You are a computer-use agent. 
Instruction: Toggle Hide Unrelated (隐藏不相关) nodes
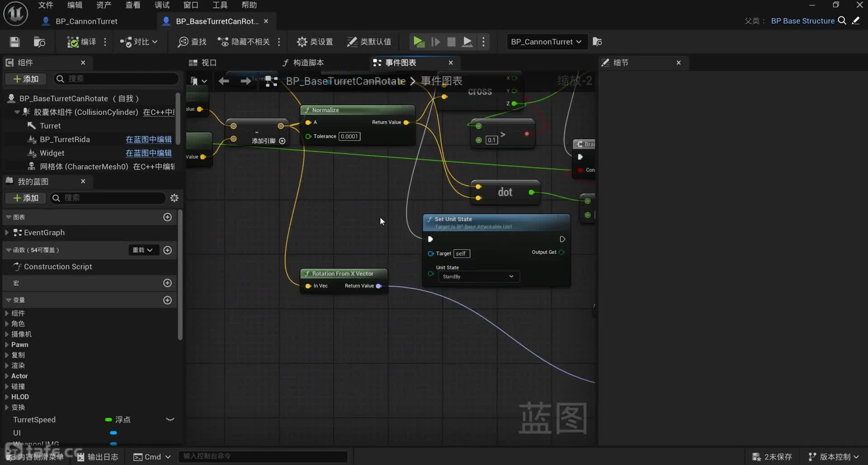244,42
